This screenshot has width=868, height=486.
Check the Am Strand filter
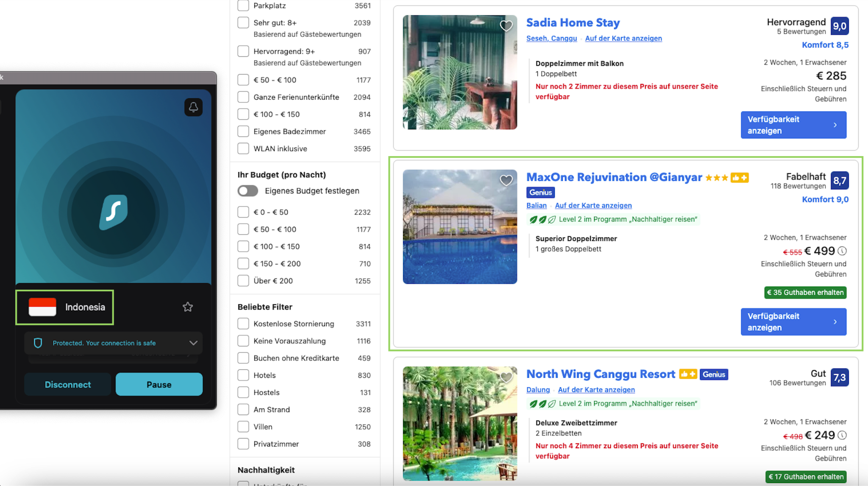(x=243, y=410)
